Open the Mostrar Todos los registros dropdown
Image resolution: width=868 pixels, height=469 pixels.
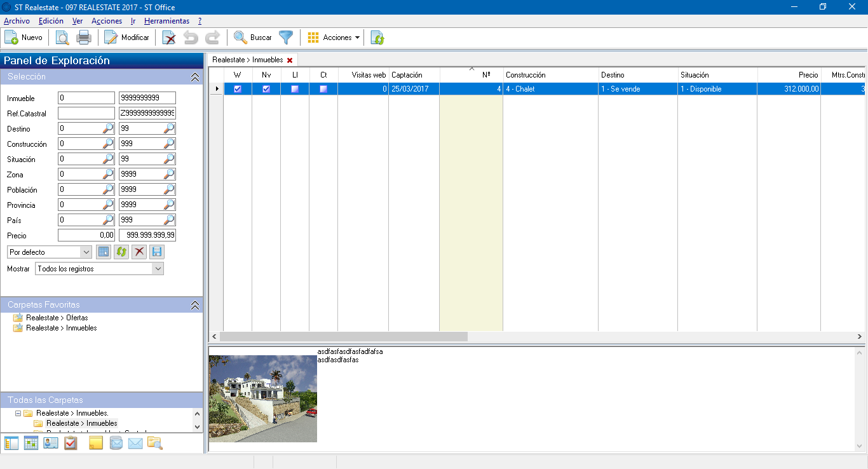tap(158, 269)
